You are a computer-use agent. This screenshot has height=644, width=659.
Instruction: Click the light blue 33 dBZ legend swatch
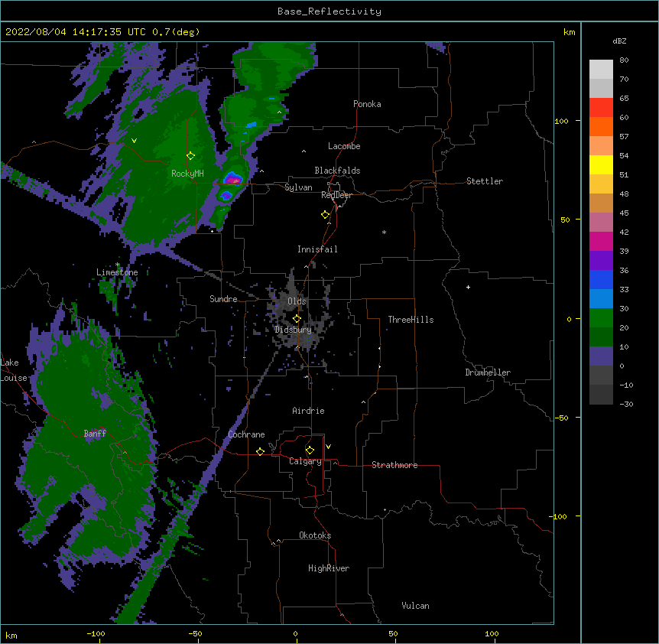(x=601, y=298)
